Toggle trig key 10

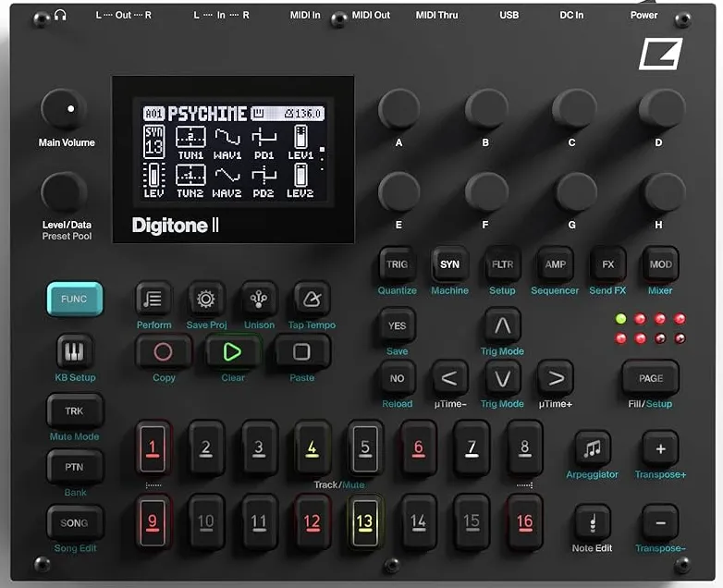tap(205, 522)
